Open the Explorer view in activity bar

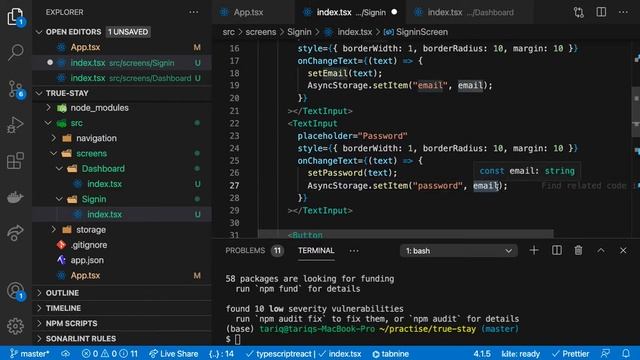(16, 16)
